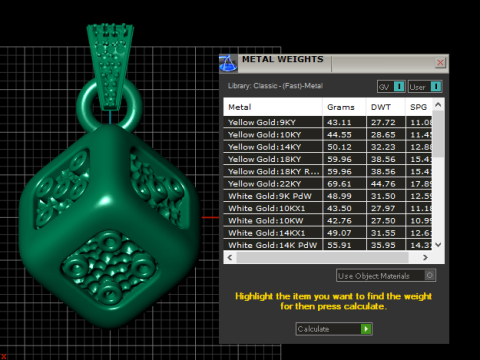Click the 27.97 DWT value

coord(383,209)
